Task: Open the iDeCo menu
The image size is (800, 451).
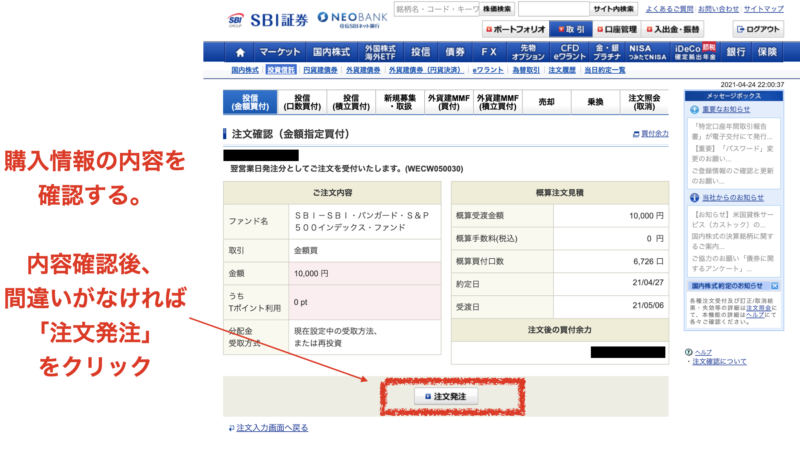Action: pos(695,52)
